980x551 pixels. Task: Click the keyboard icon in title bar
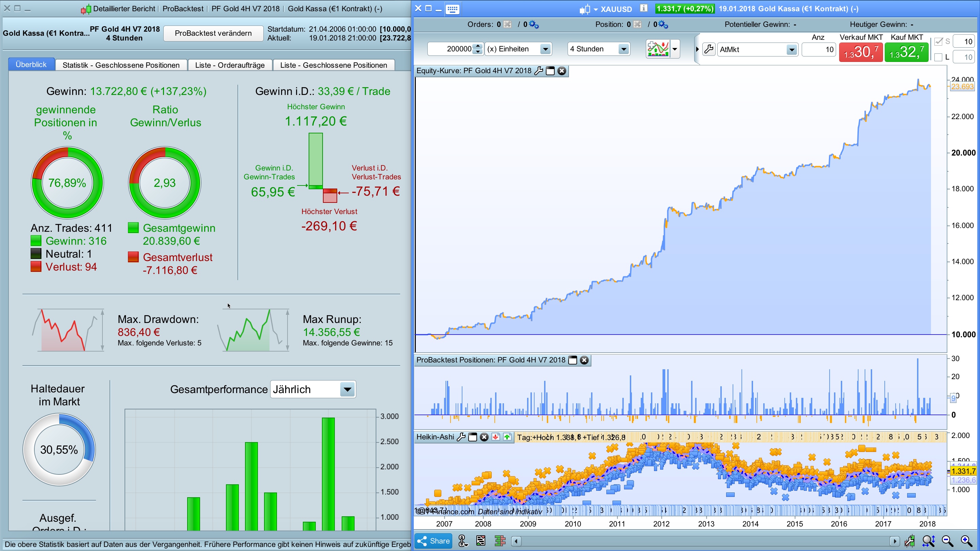452,9
